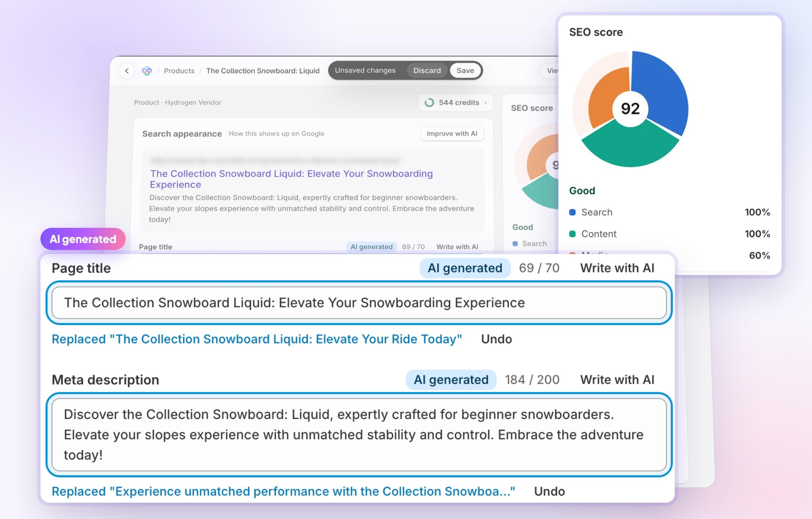Image resolution: width=812 pixels, height=519 pixels.
Task: Click the Search appearance heading
Action: coord(182,134)
